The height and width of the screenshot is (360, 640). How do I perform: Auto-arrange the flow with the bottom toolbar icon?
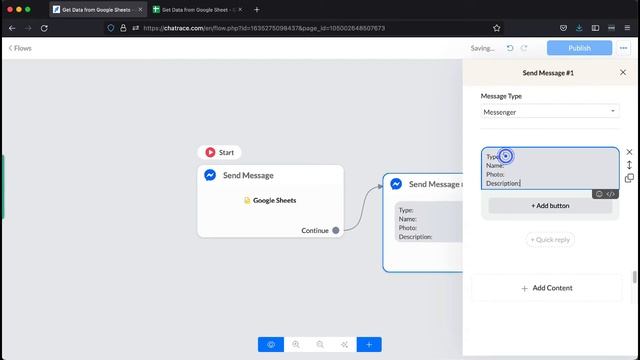coord(344,344)
